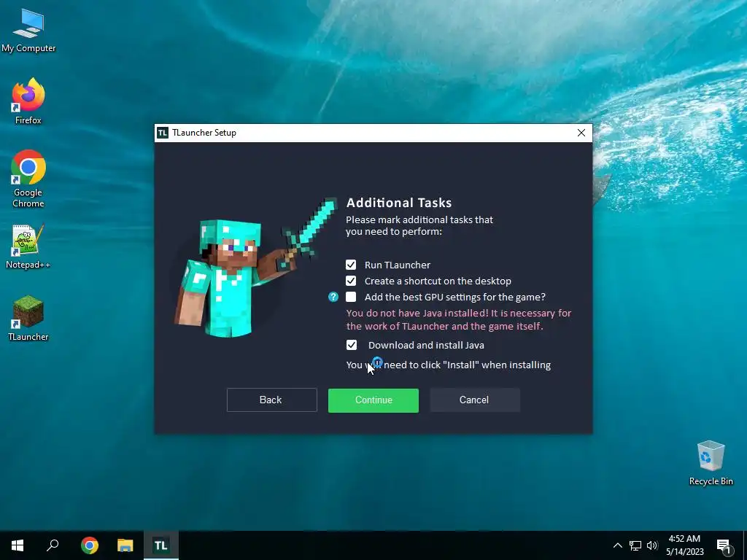Open My Computer desktop icon
This screenshot has height=560, width=747.
coord(28,30)
